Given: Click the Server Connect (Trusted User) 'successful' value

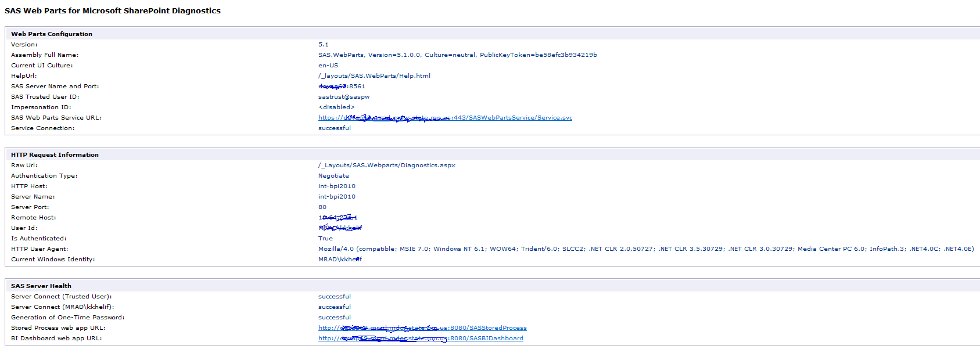Looking at the screenshot, I should 335,297.
